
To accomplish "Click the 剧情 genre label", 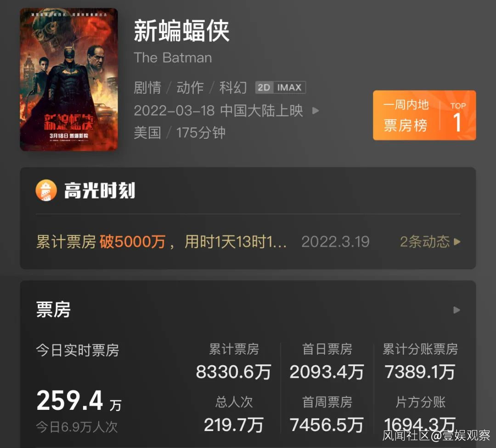I will [x=147, y=88].
